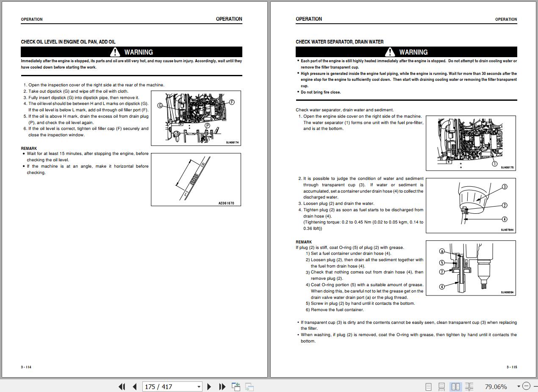Image resolution: width=538 pixels, height=392 pixels.
Task: Go back to previous view
Action: (236, 386)
